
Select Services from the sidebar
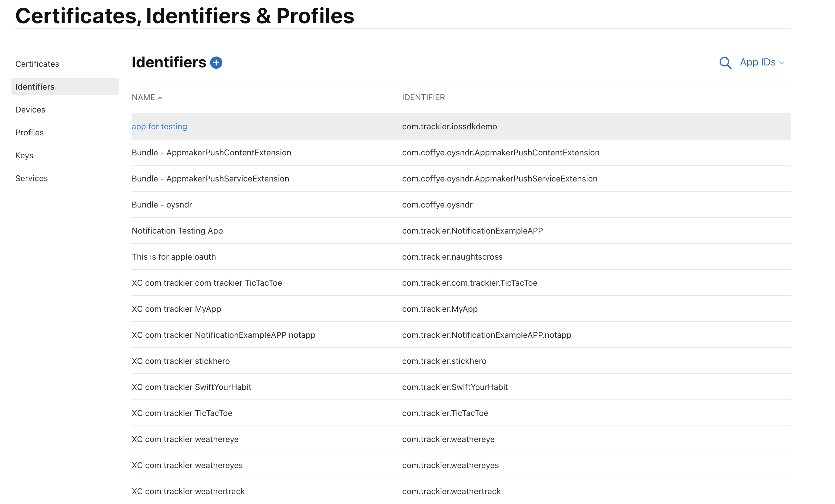[x=31, y=178]
